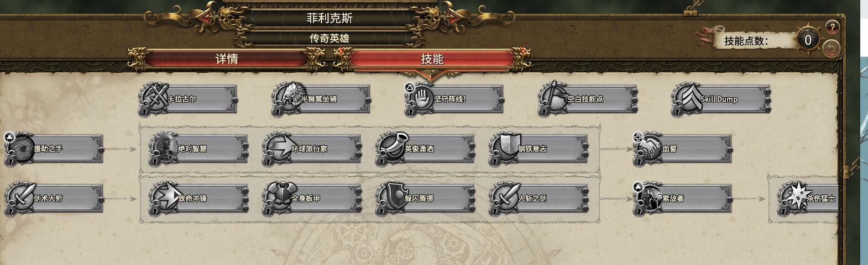868x265 pixels.
Task: Switch to the 详情 tab
Action: coord(227,59)
